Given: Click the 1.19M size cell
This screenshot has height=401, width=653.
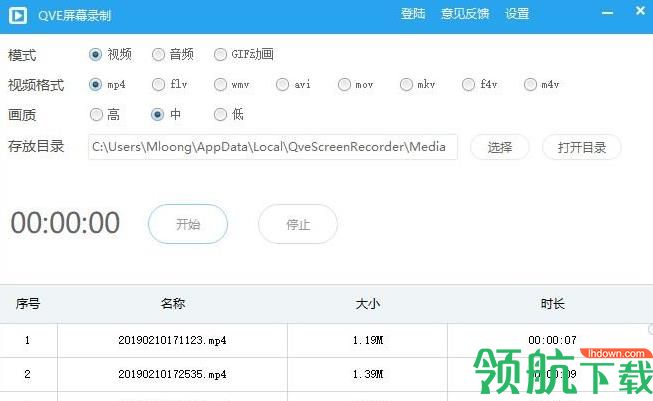Looking at the screenshot, I should coord(367,341).
